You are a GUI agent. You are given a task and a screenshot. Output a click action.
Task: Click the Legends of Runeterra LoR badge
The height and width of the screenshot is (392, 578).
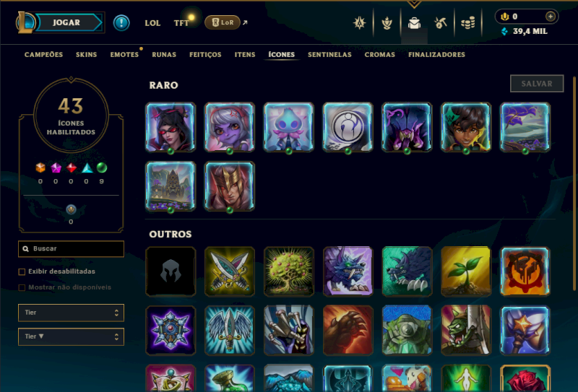tap(223, 22)
